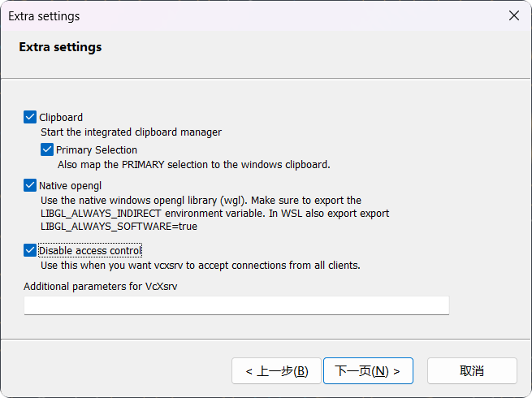Viewport: 532px width, 398px height.
Task: Click the Clipboard option label text
Action: [61, 118]
